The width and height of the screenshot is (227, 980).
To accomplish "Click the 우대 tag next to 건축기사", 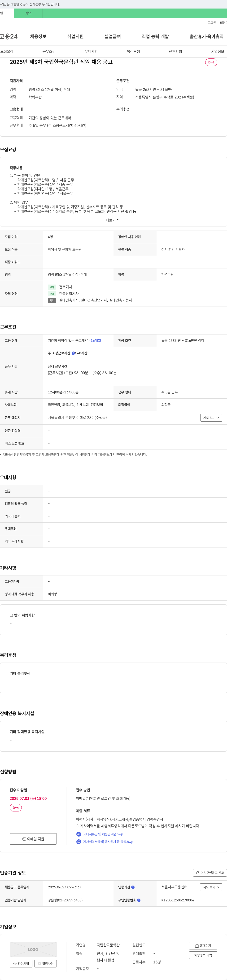I will (52, 287).
